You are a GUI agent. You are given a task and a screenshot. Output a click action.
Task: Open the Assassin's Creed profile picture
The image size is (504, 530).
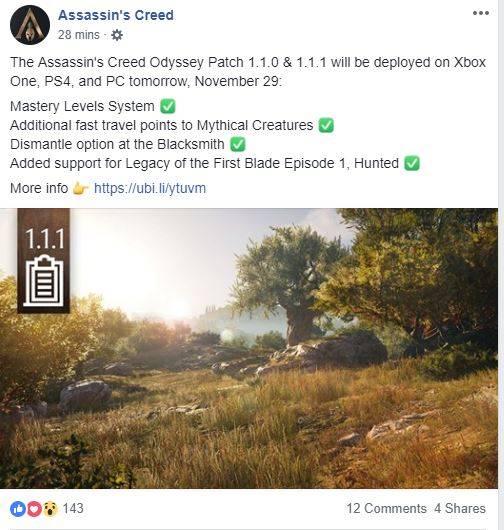tap(30, 25)
